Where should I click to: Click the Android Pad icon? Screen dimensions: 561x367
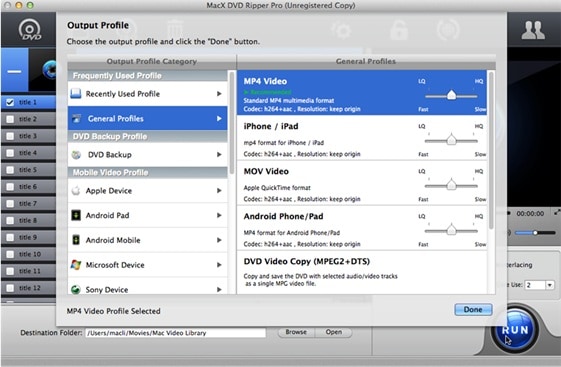point(76,215)
